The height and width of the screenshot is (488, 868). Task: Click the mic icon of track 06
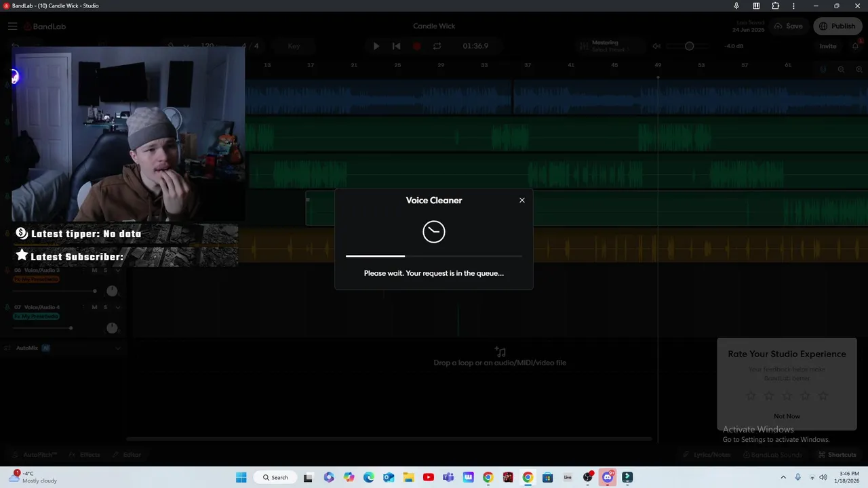pyautogui.click(x=7, y=270)
